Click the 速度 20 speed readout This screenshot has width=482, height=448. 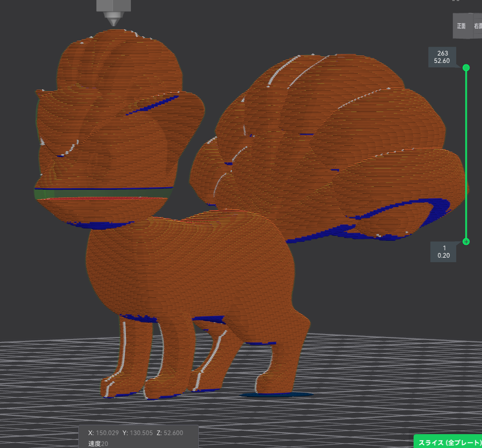(98, 444)
